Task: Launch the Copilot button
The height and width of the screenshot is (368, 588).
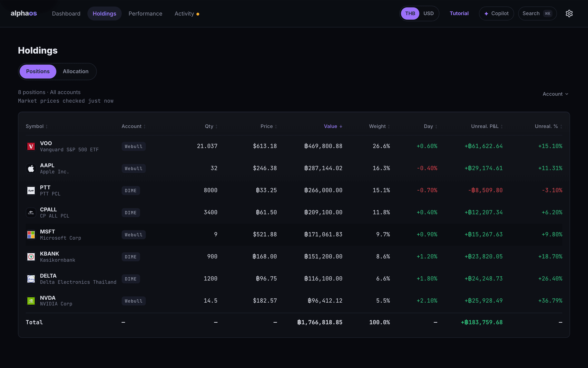Action: tap(496, 14)
